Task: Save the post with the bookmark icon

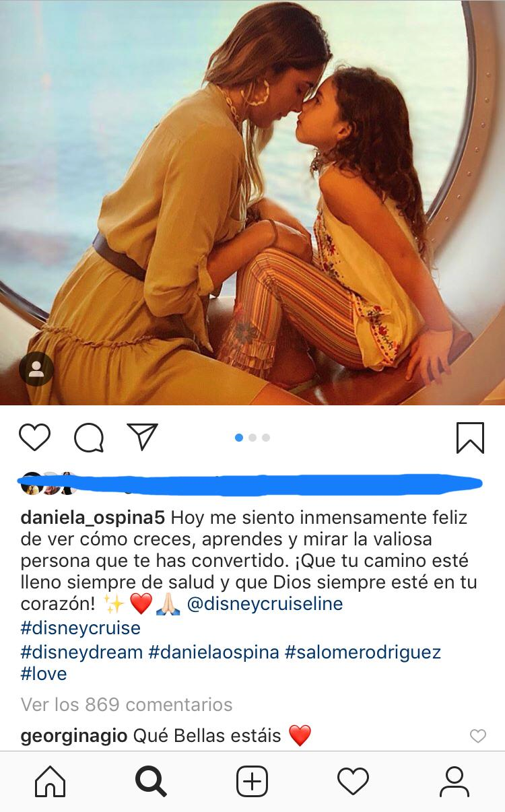Action: click(x=470, y=438)
